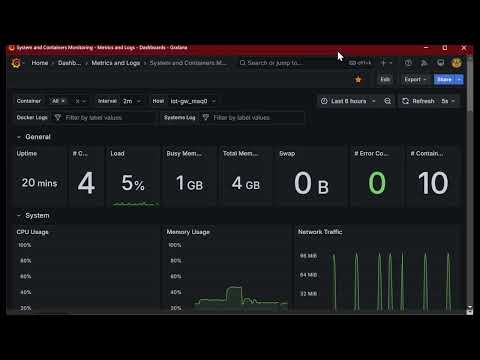Click System and Containers Monitoring breadcrumb
The height and width of the screenshot is (360, 480).
pyautogui.click(x=188, y=63)
